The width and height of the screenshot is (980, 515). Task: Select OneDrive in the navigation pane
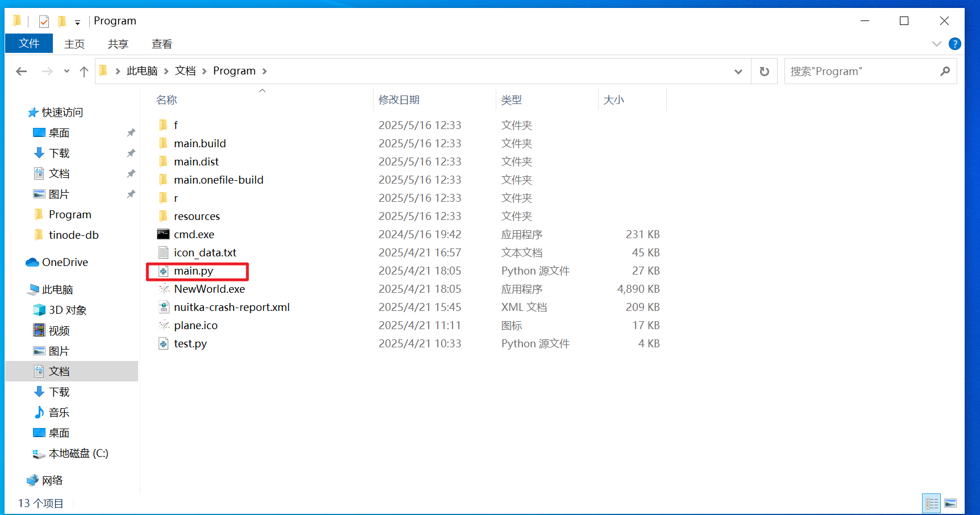(x=65, y=262)
